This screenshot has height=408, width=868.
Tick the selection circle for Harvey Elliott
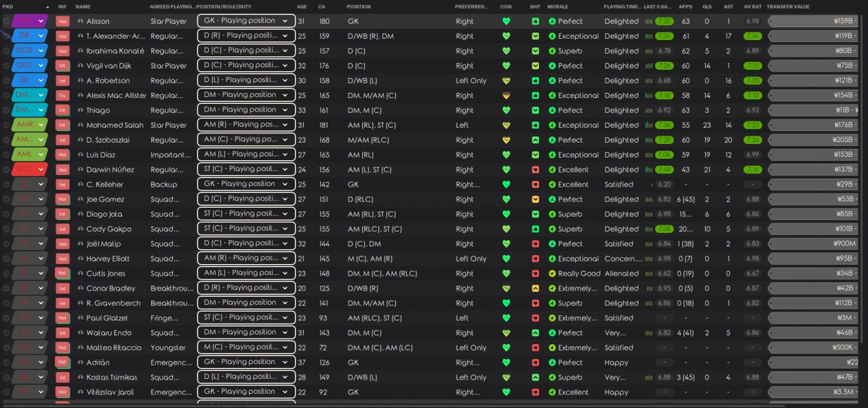pyautogui.click(x=6, y=259)
